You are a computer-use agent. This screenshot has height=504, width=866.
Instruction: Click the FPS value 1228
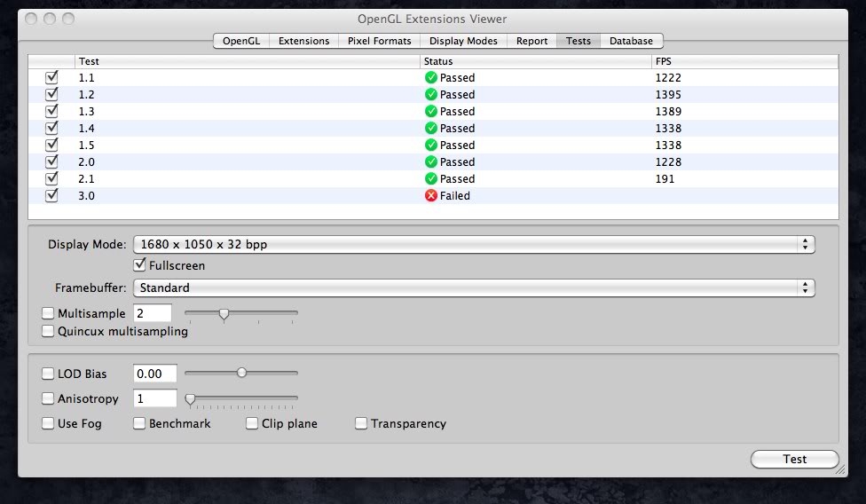click(668, 161)
